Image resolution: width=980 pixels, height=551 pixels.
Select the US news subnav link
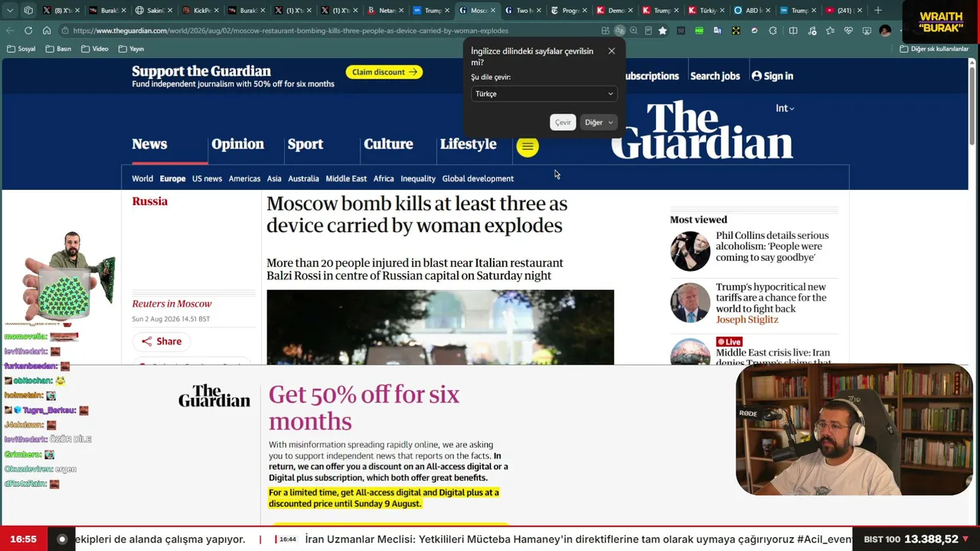tap(207, 178)
